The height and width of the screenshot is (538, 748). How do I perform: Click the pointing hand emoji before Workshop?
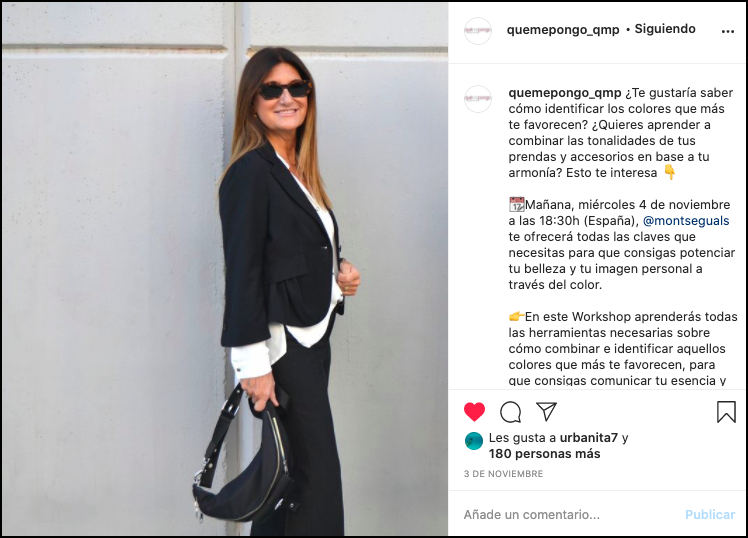coord(517,316)
